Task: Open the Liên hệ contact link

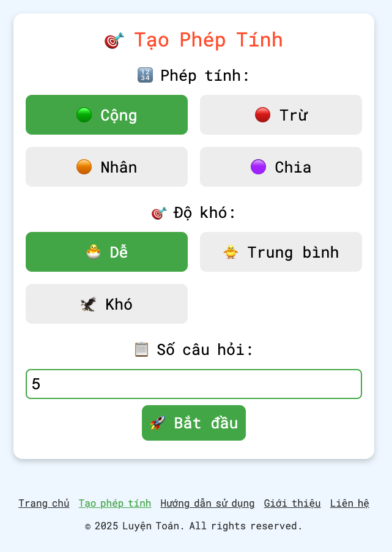Action: click(349, 504)
